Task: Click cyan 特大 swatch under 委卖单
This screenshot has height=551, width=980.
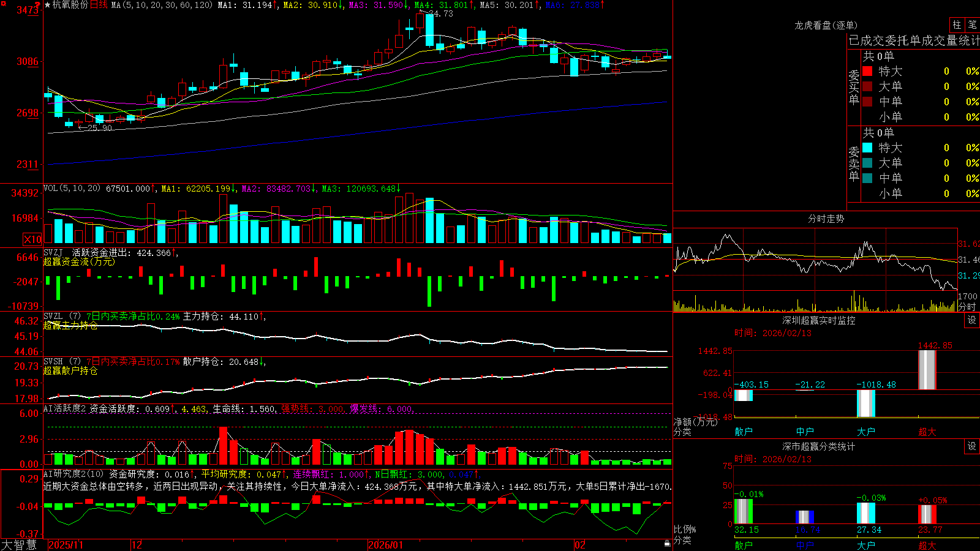Action: click(x=867, y=148)
